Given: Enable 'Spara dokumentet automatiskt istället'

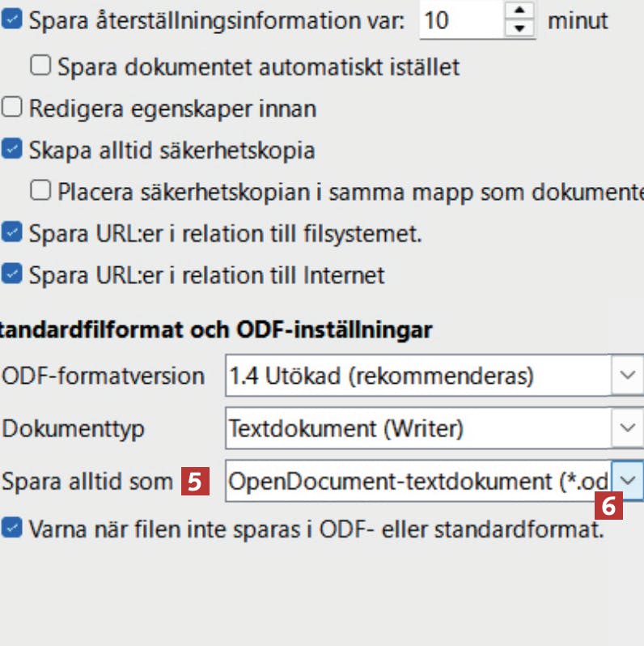Looking at the screenshot, I should pyautogui.click(x=40, y=66).
